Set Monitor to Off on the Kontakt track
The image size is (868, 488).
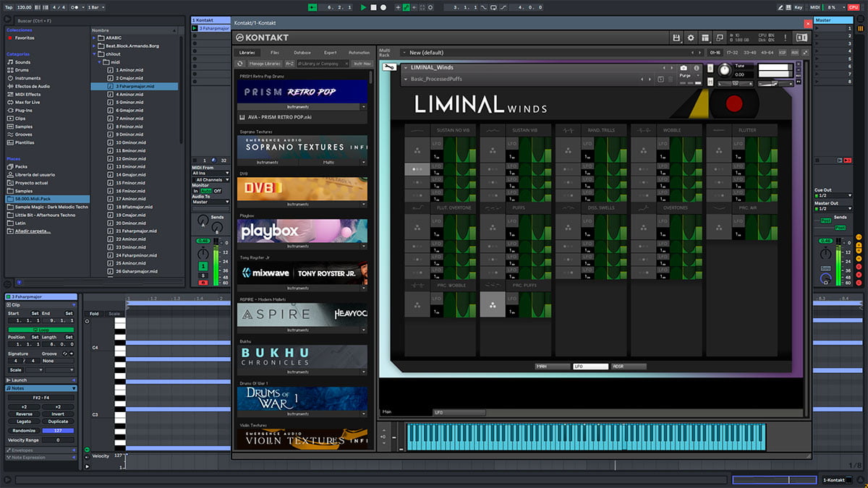pos(217,191)
